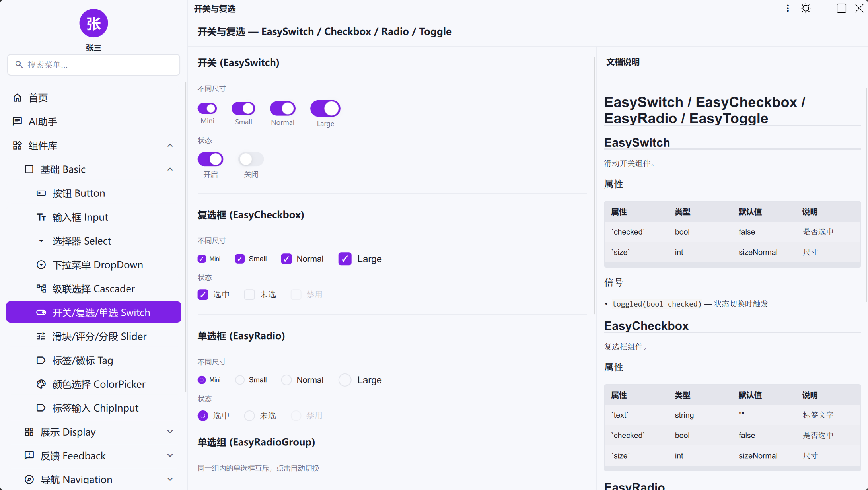Expand the 展示 Display group chevron
This screenshot has width=868, height=490.
point(170,432)
